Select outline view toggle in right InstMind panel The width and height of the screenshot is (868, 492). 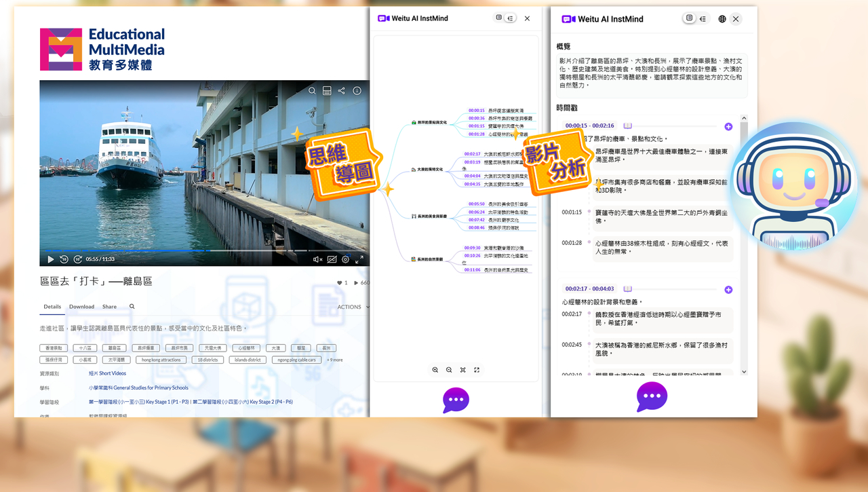coord(703,19)
